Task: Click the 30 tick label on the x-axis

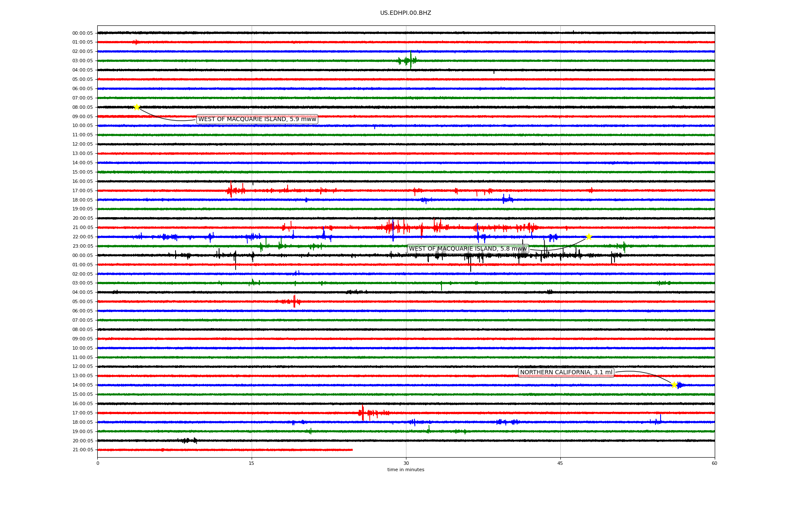Action: point(406,463)
